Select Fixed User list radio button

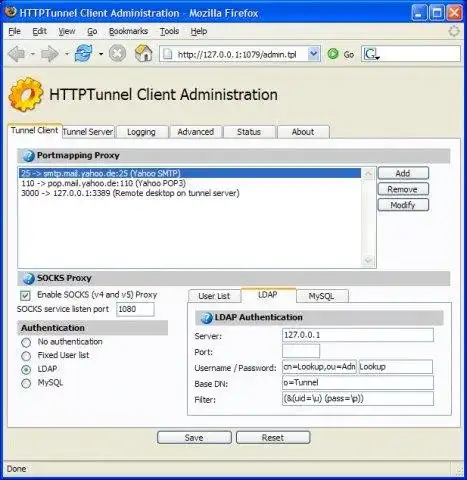pyautogui.click(x=26, y=356)
